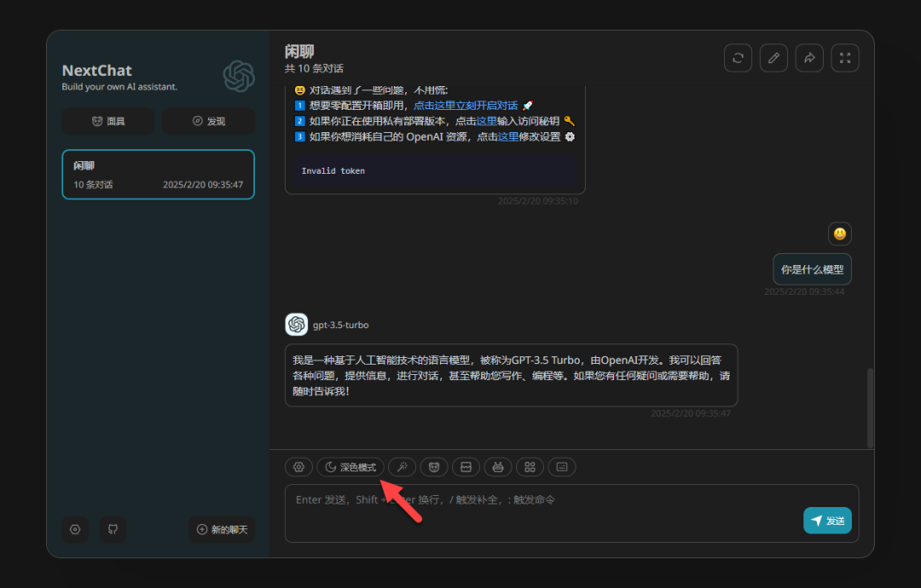The image size is (921, 588).
Task: Click the user emoji avatar
Action: (x=840, y=233)
